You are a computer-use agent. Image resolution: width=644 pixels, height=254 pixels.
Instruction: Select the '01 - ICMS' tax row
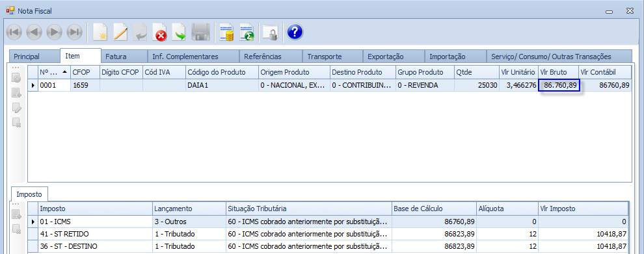(x=328, y=222)
